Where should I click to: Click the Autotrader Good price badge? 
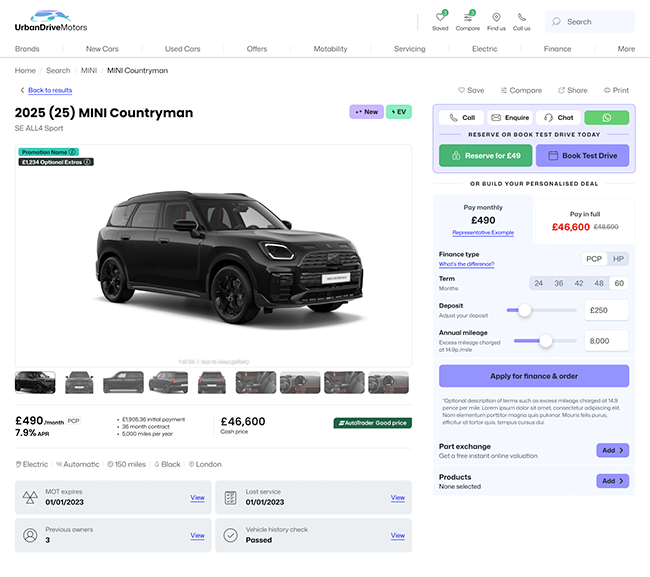click(373, 423)
